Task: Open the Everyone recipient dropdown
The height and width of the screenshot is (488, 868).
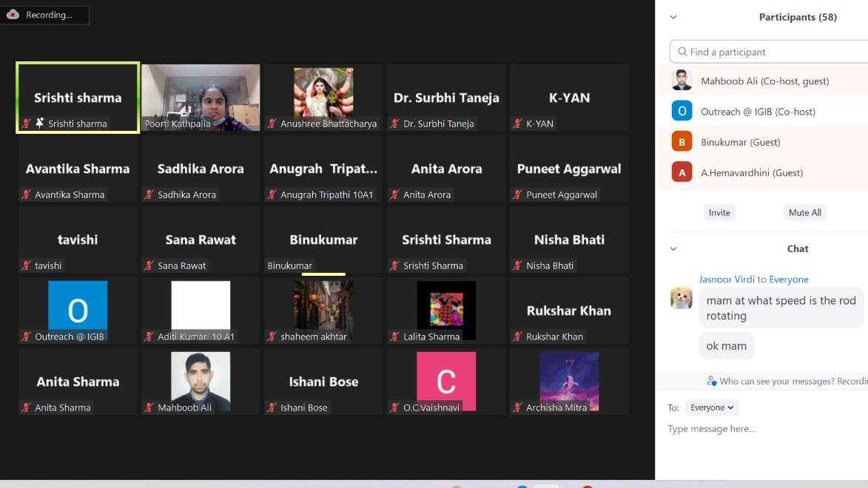Action: (712, 407)
